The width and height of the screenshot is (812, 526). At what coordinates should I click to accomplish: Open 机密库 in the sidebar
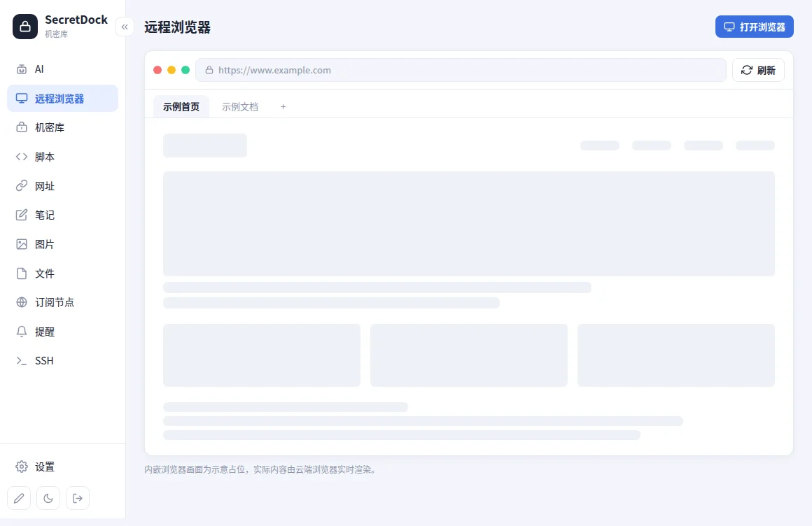point(63,127)
